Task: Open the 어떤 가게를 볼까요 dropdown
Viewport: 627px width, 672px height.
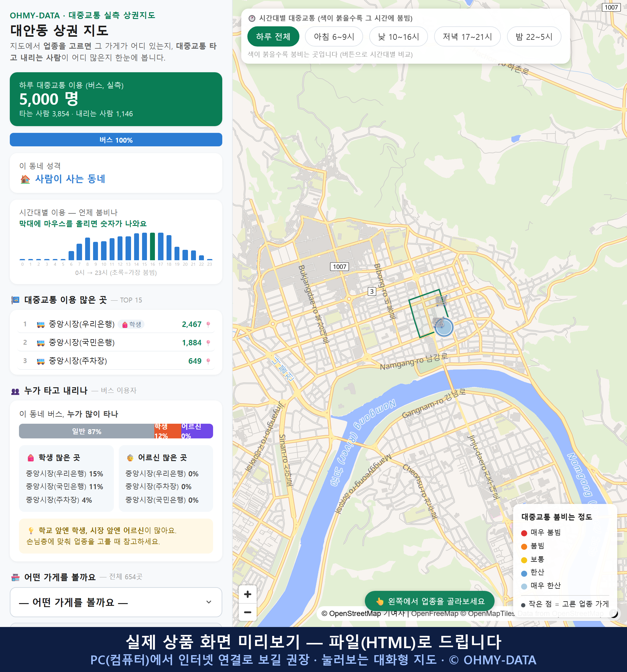Action: pyautogui.click(x=116, y=602)
